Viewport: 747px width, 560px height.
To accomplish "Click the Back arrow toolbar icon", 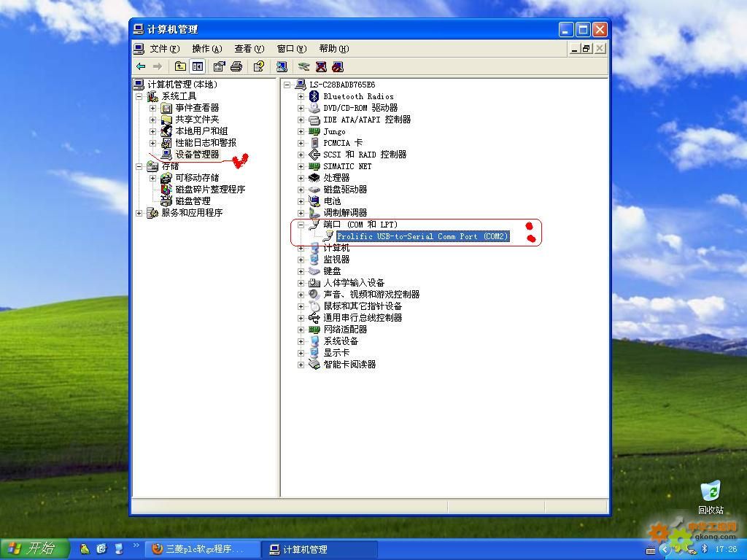I will [141, 66].
